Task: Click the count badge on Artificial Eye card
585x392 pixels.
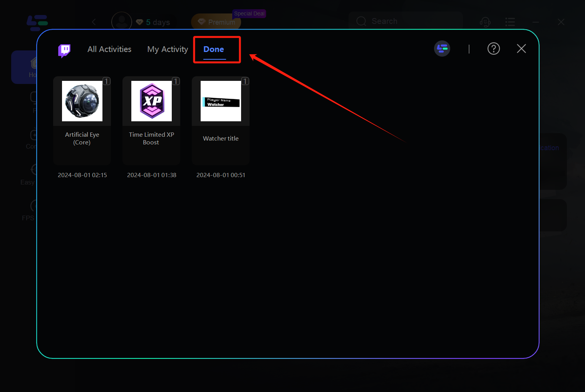Action: pos(106,81)
